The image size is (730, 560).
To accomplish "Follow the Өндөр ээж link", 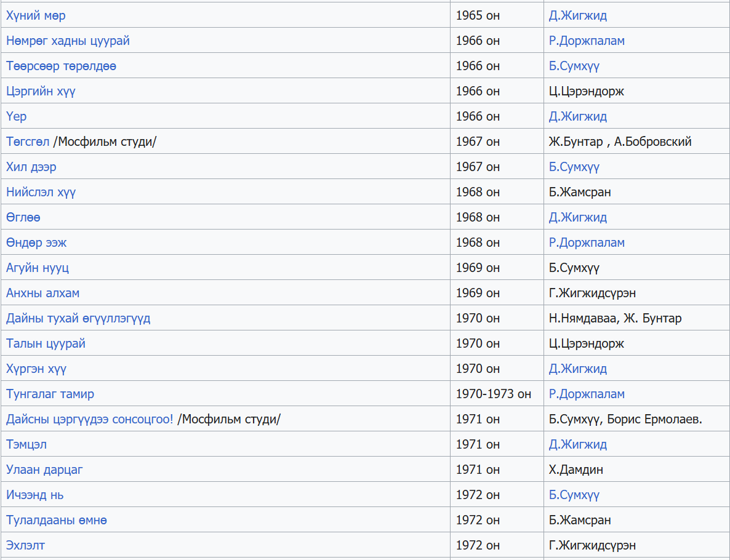I will pos(36,242).
